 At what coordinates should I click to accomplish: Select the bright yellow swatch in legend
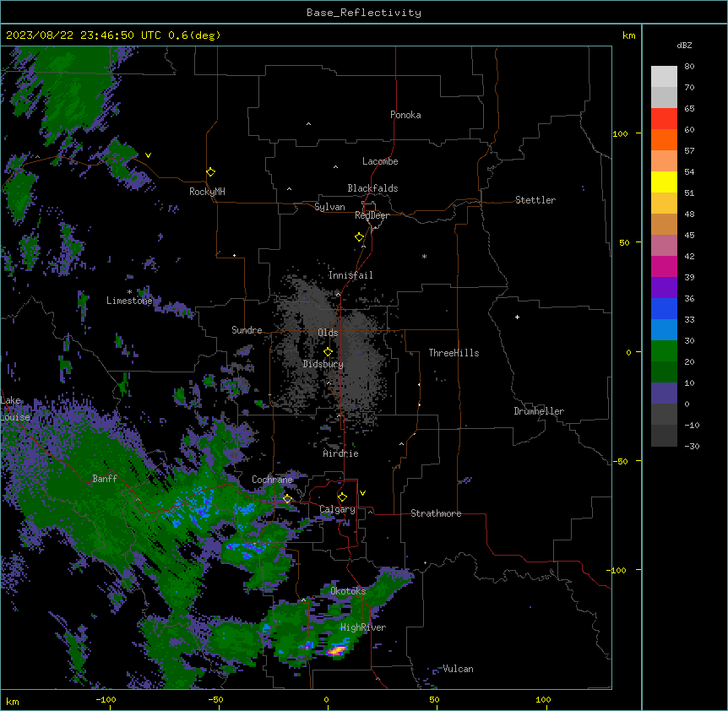coord(664,182)
